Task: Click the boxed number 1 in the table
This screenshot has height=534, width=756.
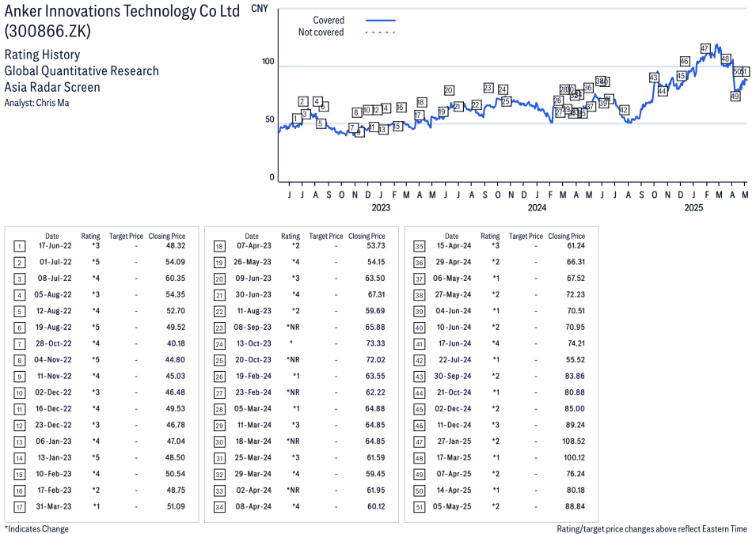Action: pos(19,247)
